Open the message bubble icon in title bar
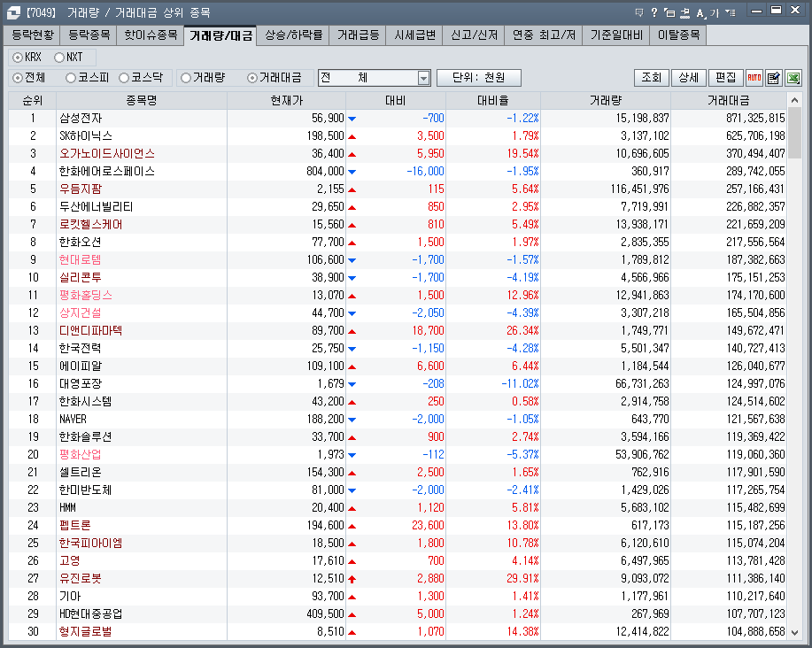This screenshot has width=812, height=648. pyautogui.click(x=639, y=12)
